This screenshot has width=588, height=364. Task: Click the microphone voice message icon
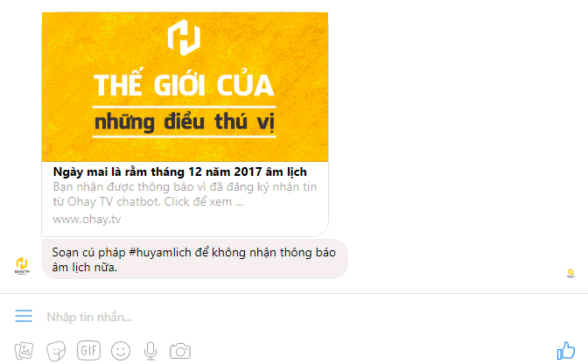point(150,351)
